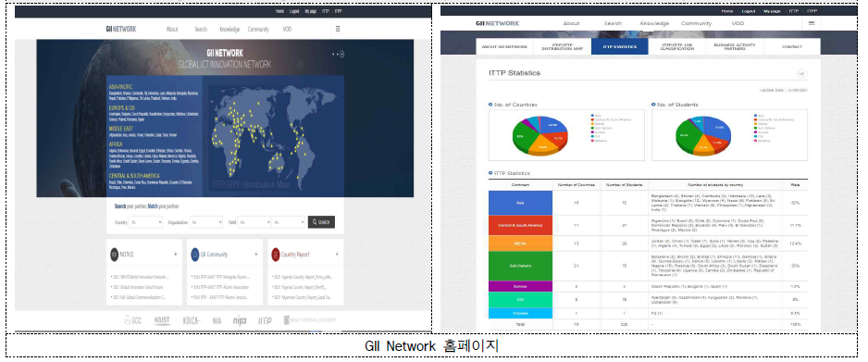Viewport: 868px width, 362px height.
Task: Click the NOTICE speaker icon
Action: (x=114, y=254)
